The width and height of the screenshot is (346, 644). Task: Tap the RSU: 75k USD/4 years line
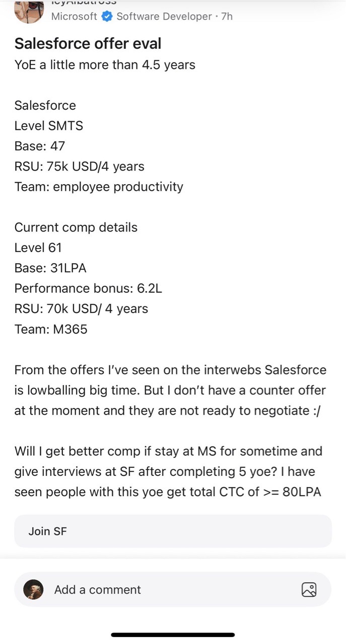click(79, 167)
